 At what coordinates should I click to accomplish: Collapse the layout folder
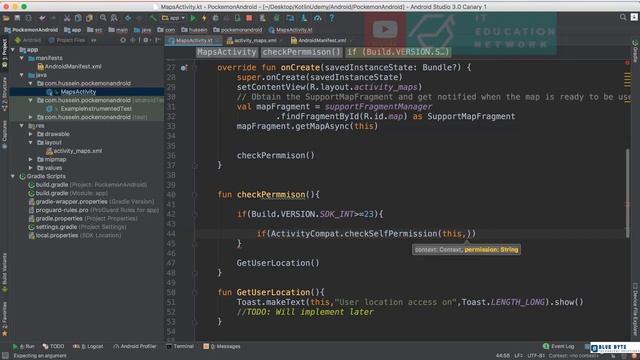pyautogui.click(x=31, y=142)
